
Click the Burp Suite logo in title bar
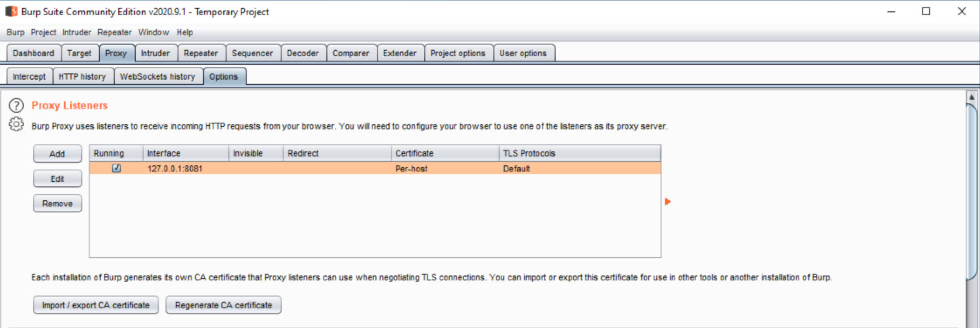[11, 12]
